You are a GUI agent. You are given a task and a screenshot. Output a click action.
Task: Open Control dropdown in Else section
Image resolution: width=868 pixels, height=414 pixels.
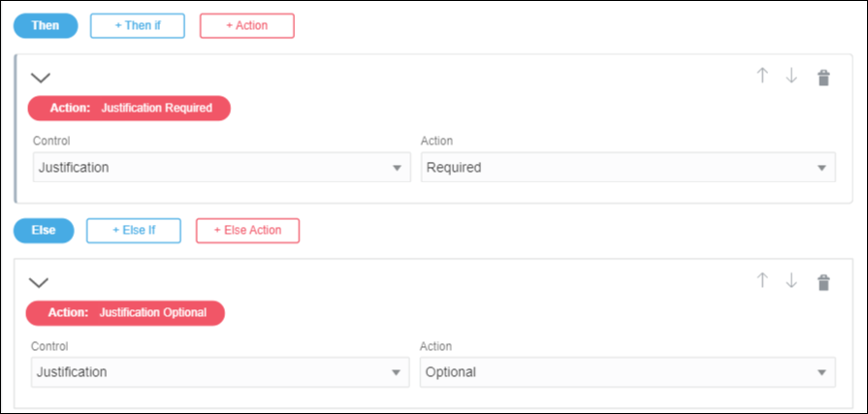tap(221, 372)
